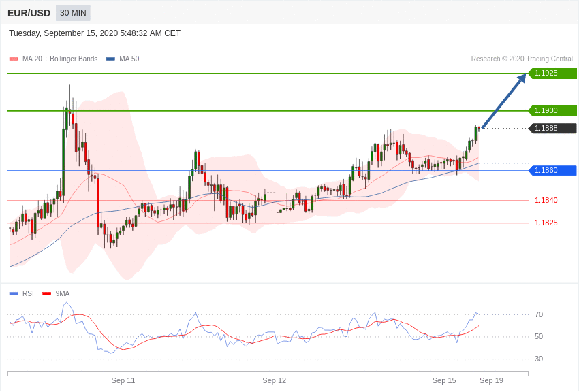Click the 9MA legend label
The image size is (579, 392).
coord(63,293)
